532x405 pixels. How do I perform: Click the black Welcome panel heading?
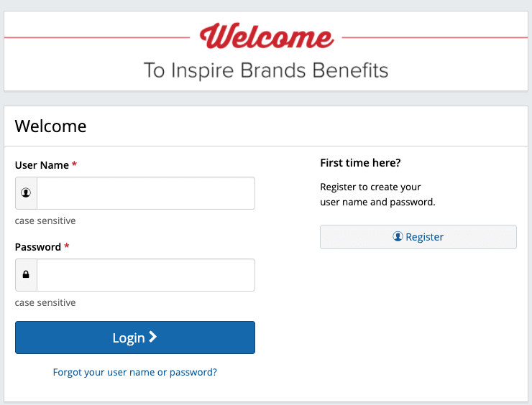(x=50, y=127)
